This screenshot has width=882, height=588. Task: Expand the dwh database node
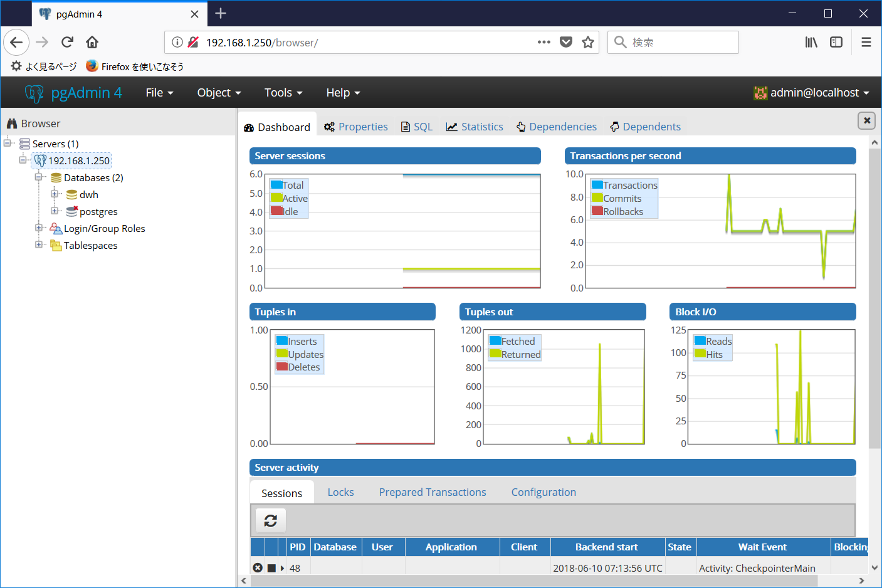point(54,194)
